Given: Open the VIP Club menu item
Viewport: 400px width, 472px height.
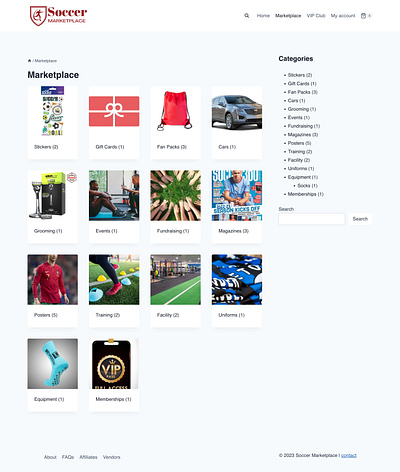Looking at the screenshot, I should (x=316, y=16).
